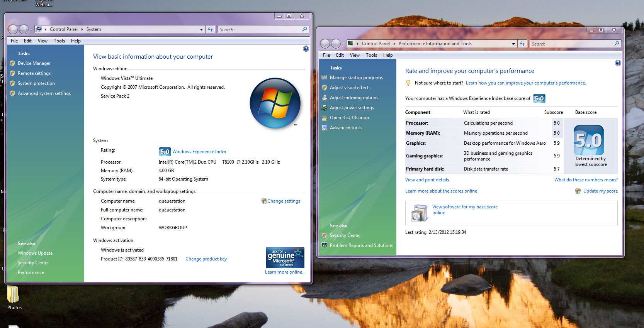Click Manage startup programs icon
The image size is (644, 328).
point(325,78)
